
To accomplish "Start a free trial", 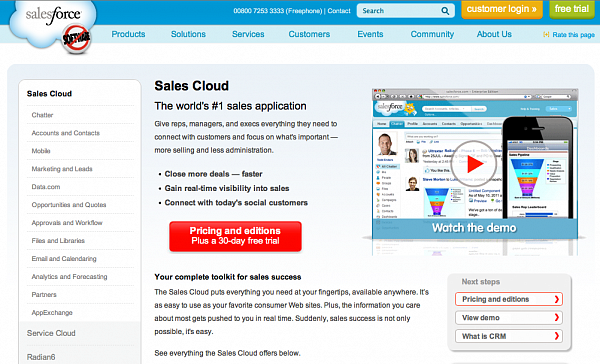I will coord(572,9).
